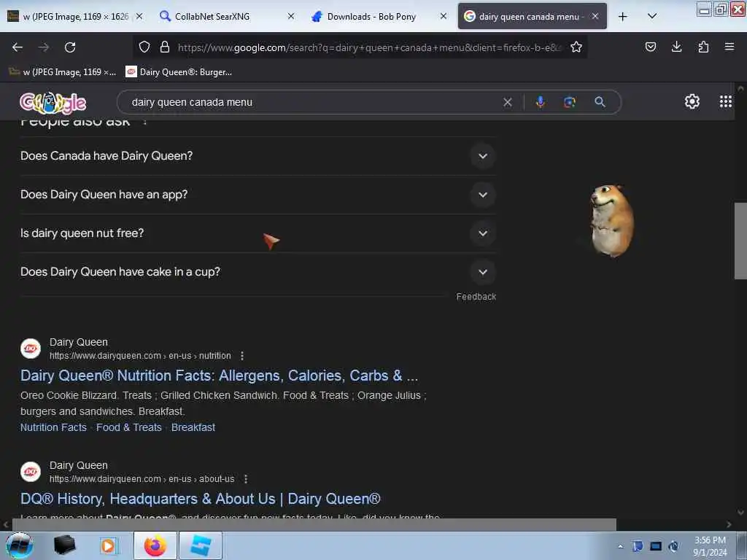Open Dairy Queen Nutrition Facts result link
Image resolution: width=747 pixels, height=560 pixels.
click(x=219, y=376)
